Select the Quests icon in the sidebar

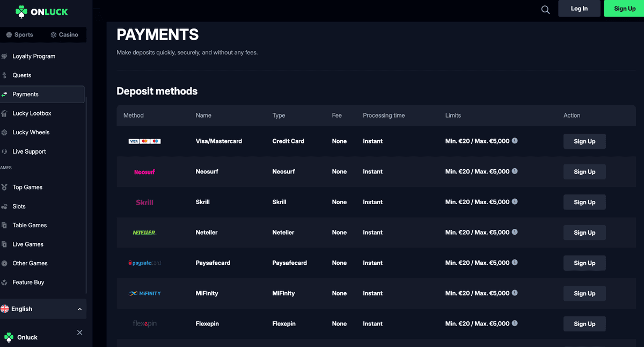click(x=5, y=75)
